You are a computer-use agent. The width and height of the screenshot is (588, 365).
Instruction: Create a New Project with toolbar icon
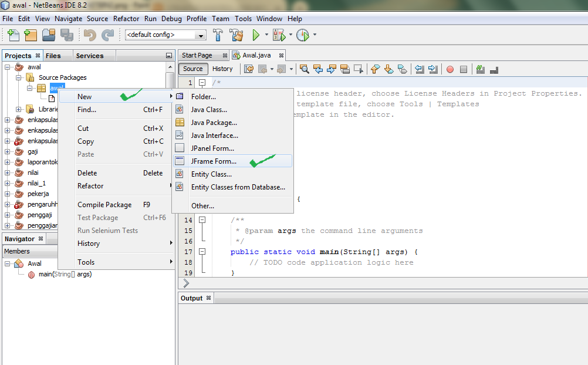coord(31,35)
